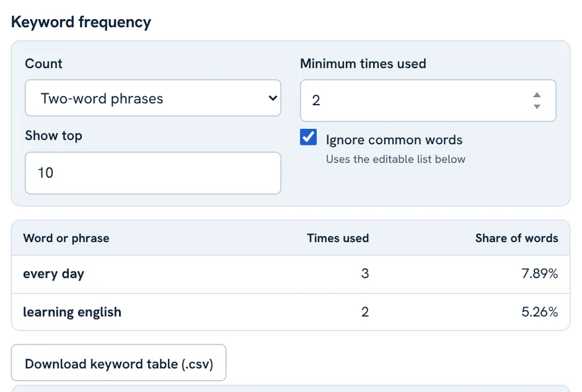Click the 7.89% share value
Viewport: 582px width, 392px height.
pos(540,274)
